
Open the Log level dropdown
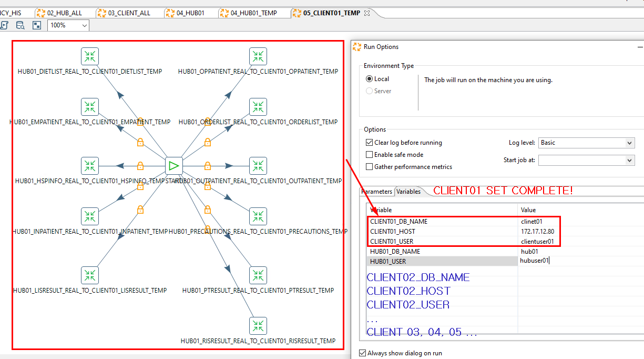[x=630, y=143]
